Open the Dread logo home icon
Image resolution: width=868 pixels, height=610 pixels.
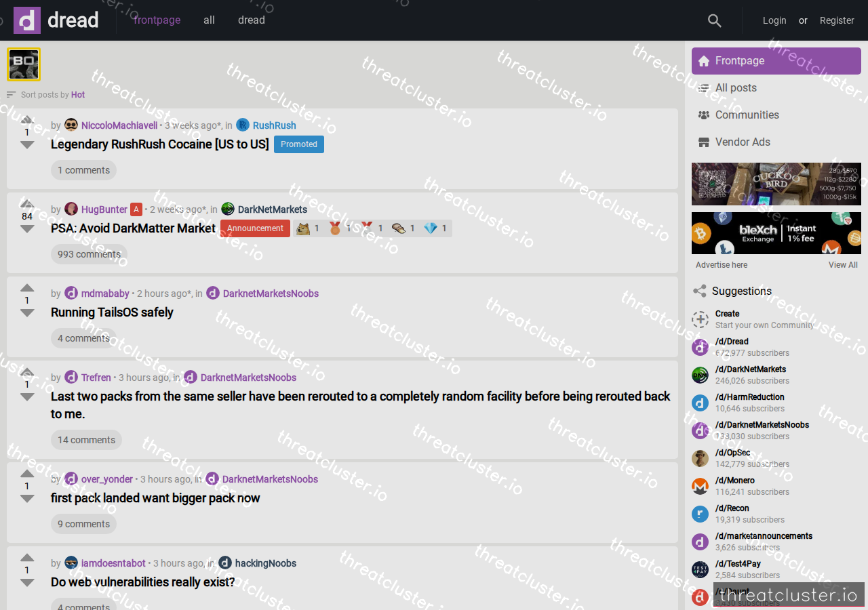pyautogui.click(x=27, y=20)
